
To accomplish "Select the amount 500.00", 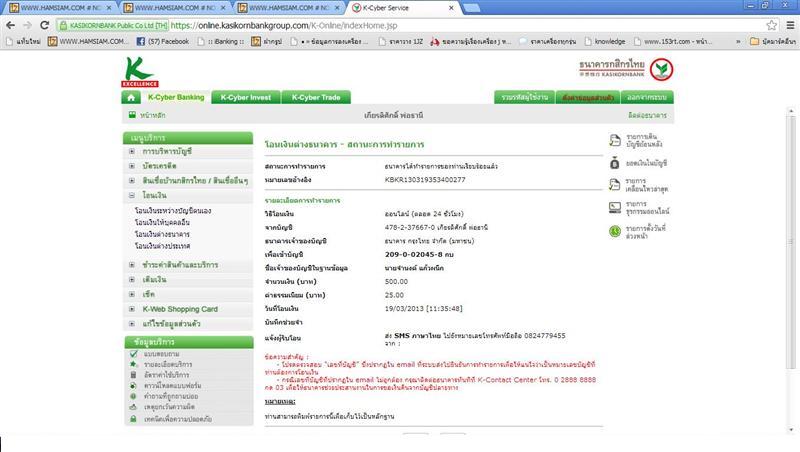I will coord(396,282).
